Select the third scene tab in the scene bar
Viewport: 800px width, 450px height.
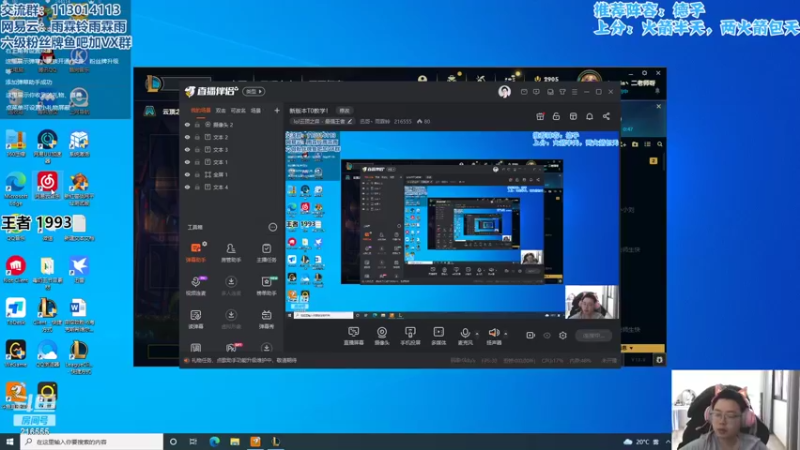tap(238, 110)
